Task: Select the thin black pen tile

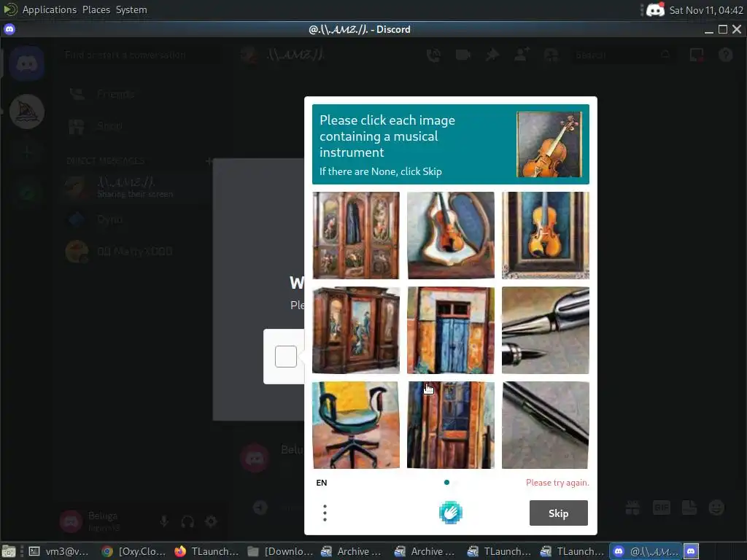Action: [546, 425]
